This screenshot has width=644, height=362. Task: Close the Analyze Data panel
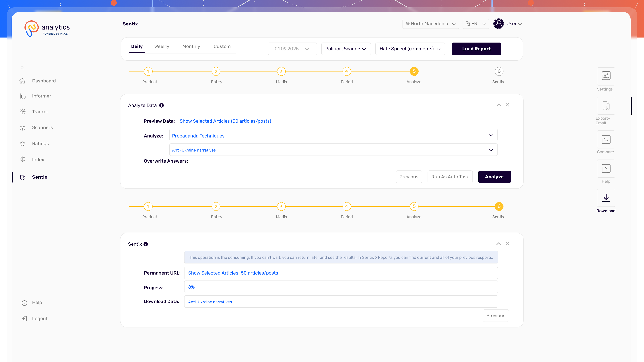click(x=507, y=105)
